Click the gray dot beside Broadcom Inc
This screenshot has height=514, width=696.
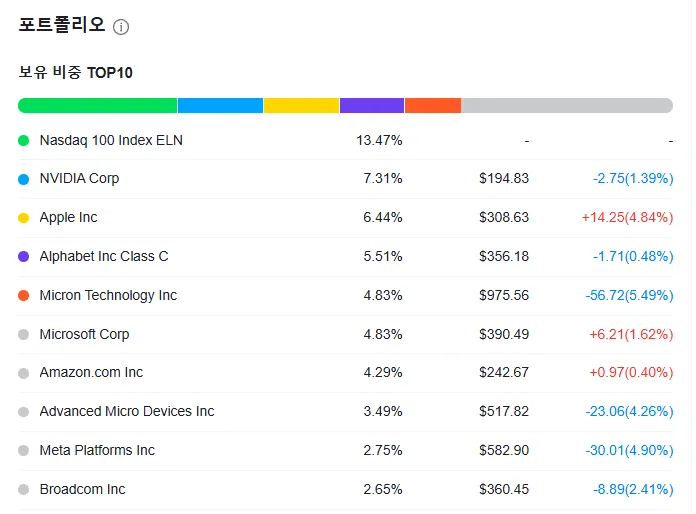click(x=24, y=490)
